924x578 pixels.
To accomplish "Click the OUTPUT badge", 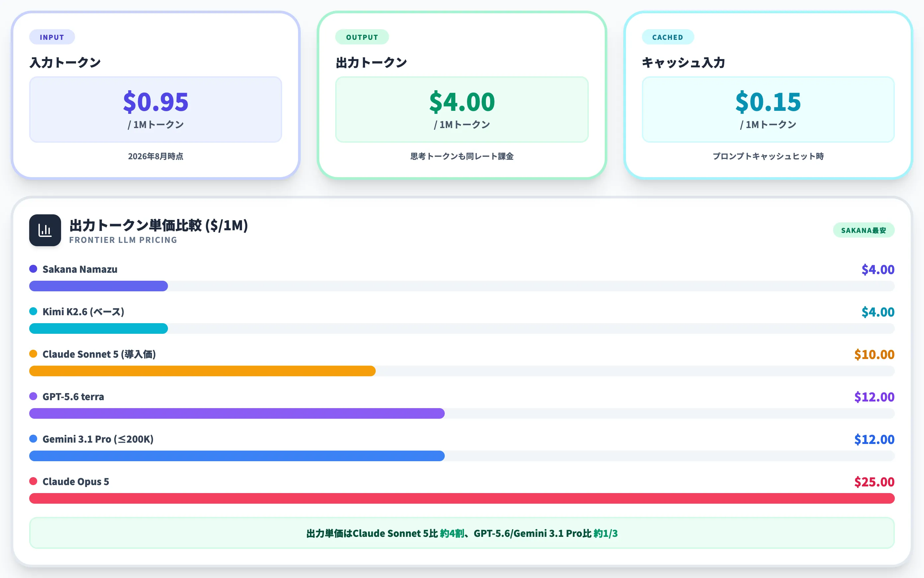I will 362,37.
